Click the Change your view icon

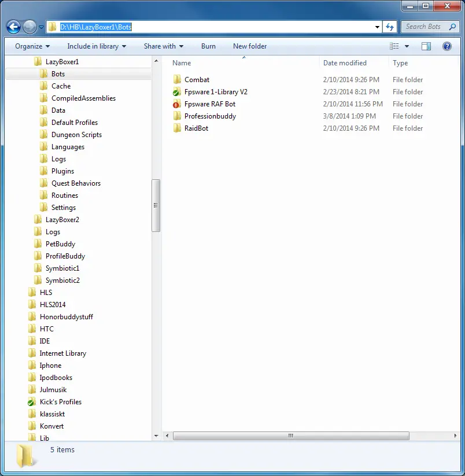tap(394, 46)
